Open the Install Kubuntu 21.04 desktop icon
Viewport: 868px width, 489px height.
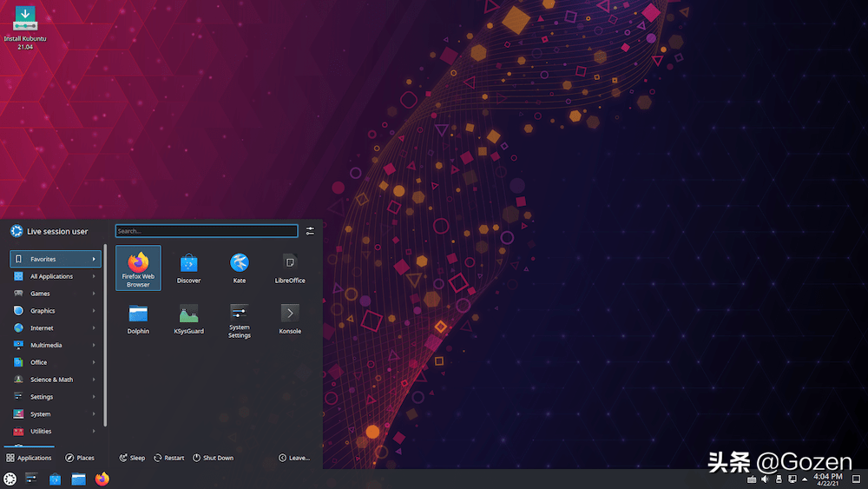pos(25,28)
